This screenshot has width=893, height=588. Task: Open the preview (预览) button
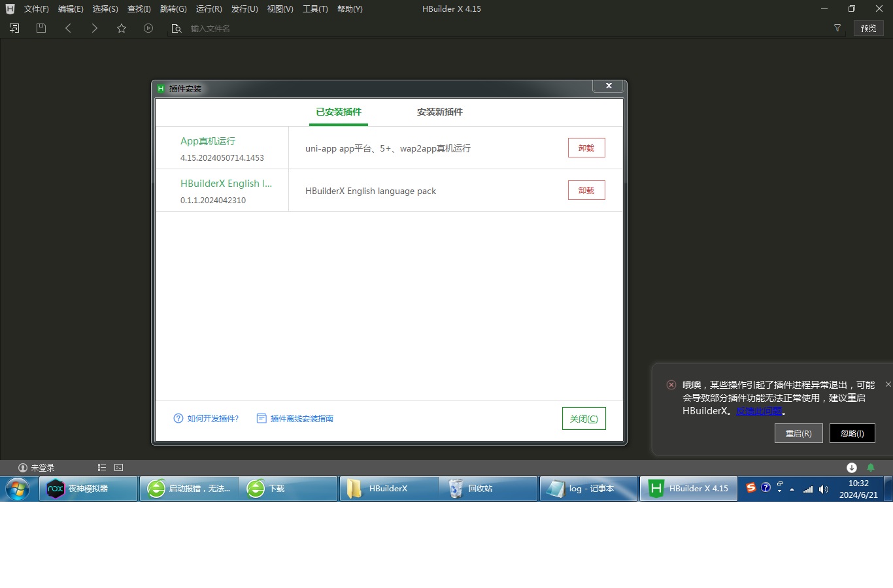869,28
